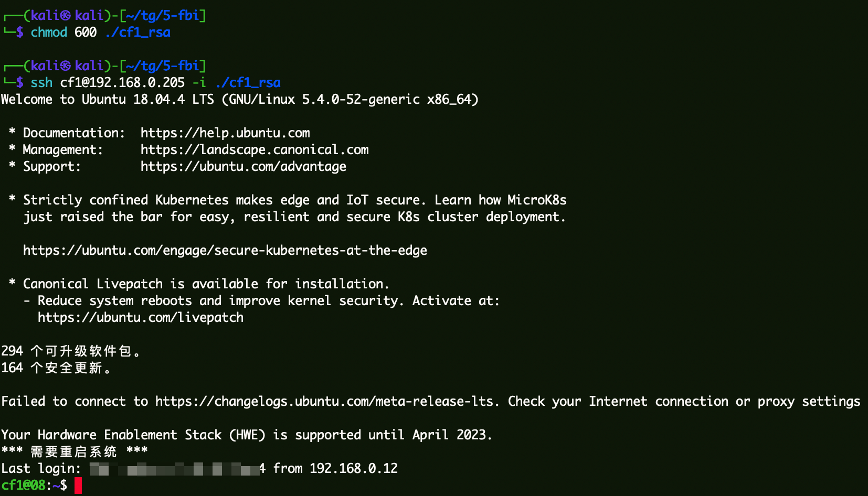Click the ./cf1_rsa key path after -i

click(x=248, y=83)
